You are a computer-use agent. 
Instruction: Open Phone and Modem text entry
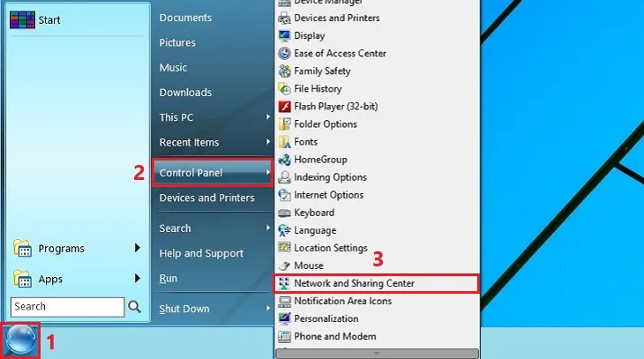pos(334,336)
